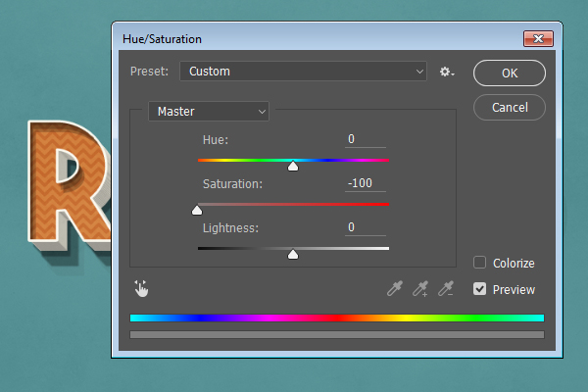
Task: Enable the Colorize checkbox
Action: point(479,263)
